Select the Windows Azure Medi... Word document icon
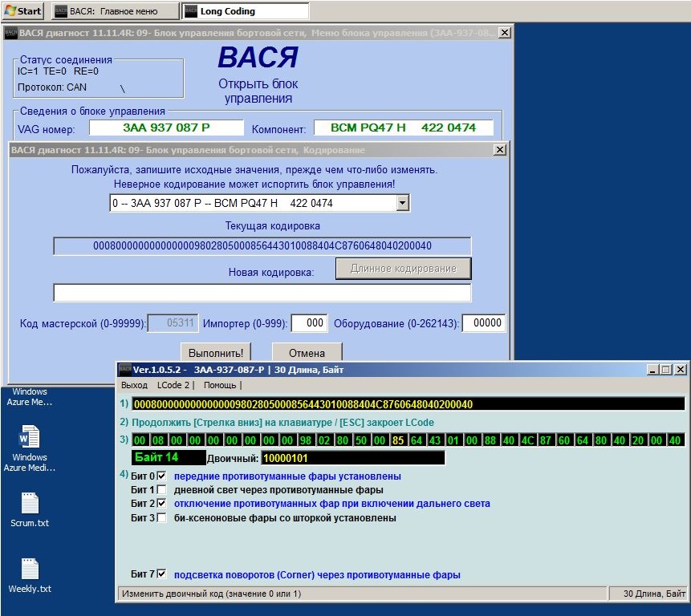Image resolution: width=691 pixels, height=616 pixels. [30, 437]
